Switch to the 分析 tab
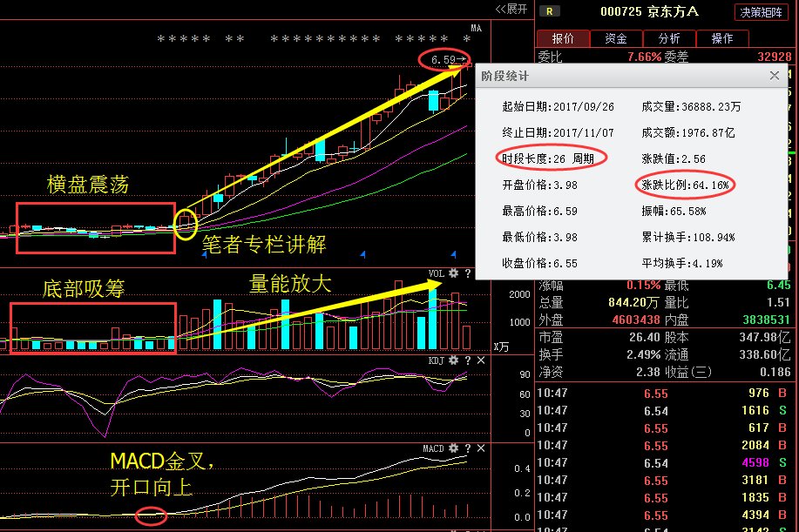The width and height of the screenshot is (799, 532). click(669, 38)
